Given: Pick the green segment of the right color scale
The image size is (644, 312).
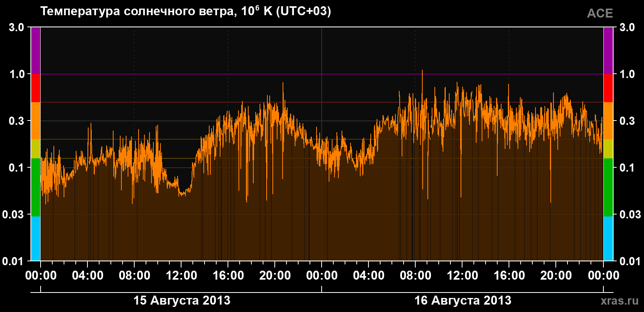Looking at the screenshot, I should point(608,187).
